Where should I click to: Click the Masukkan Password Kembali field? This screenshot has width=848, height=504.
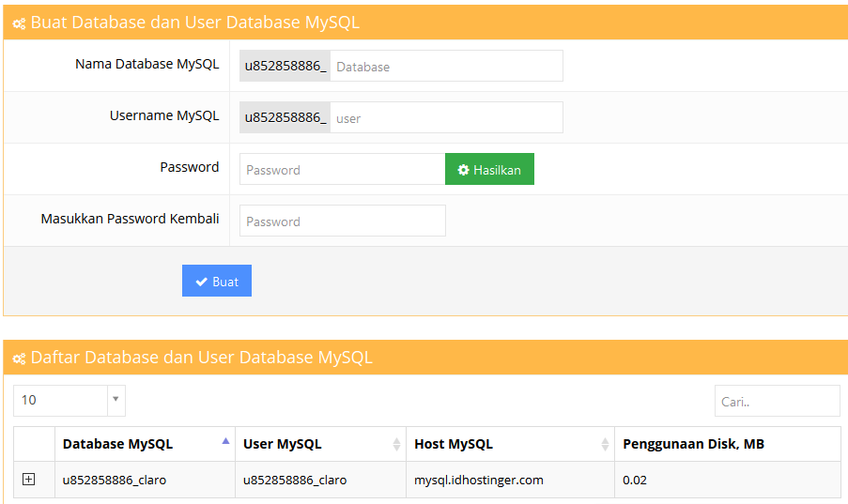(343, 221)
